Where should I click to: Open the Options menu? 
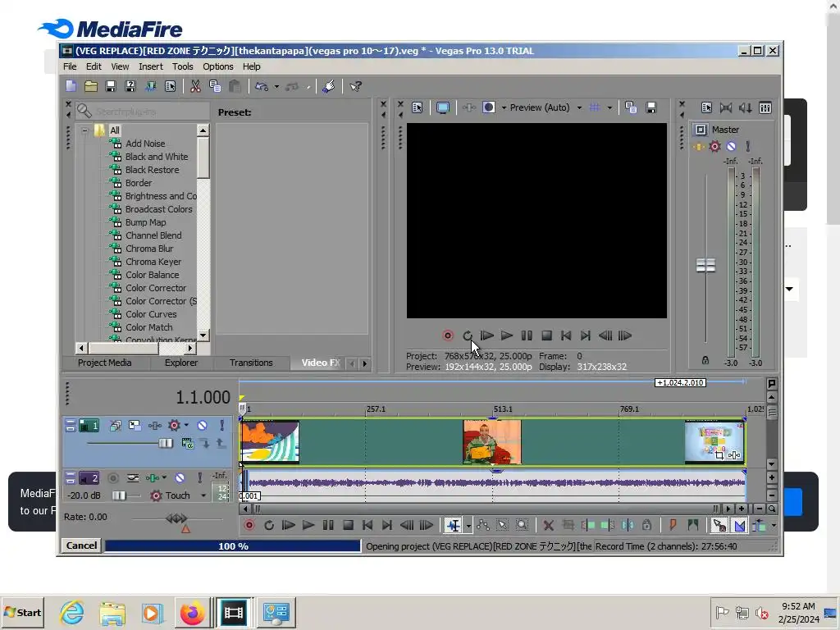pyautogui.click(x=218, y=66)
